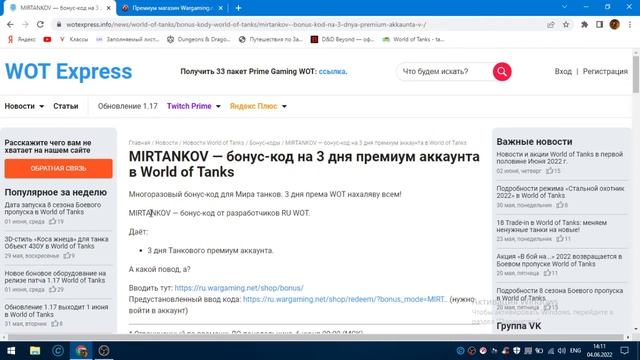640x360 pixels.
Task: Open the Статьи menu item
Action: coord(66,106)
